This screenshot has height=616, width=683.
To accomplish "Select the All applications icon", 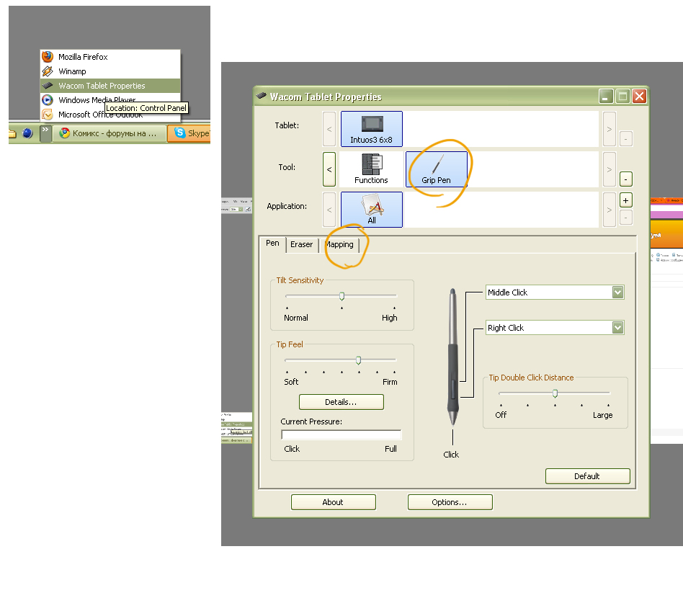I will tap(371, 210).
